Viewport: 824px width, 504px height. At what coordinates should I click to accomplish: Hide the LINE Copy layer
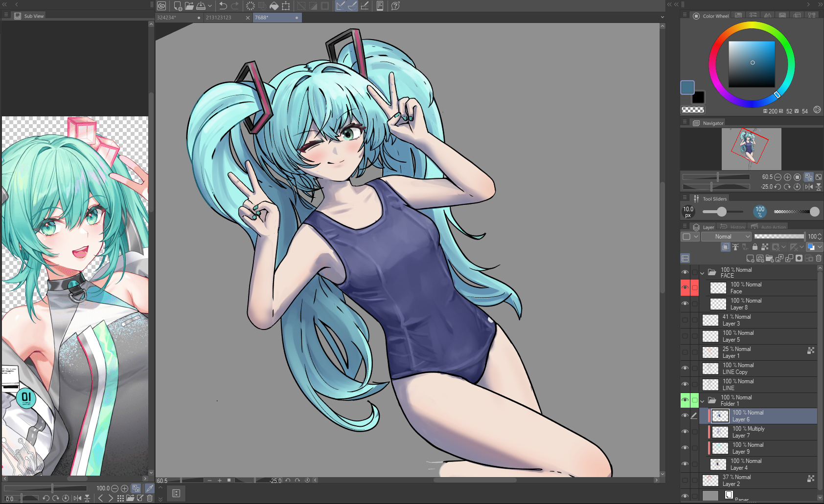tap(685, 369)
